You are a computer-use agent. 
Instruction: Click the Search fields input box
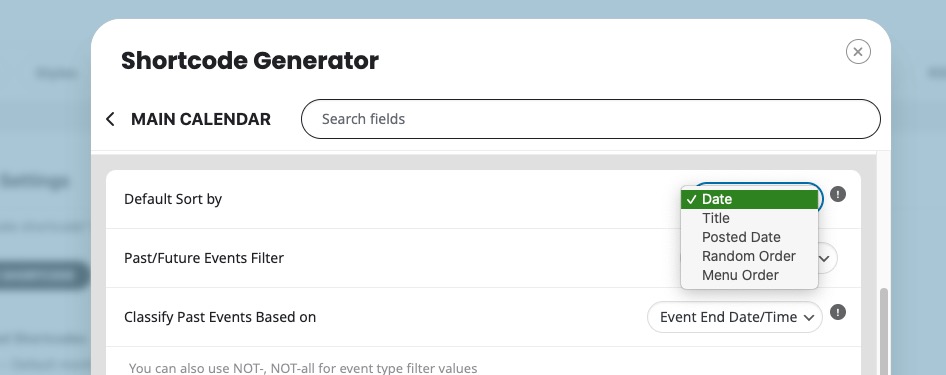coord(591,119)
